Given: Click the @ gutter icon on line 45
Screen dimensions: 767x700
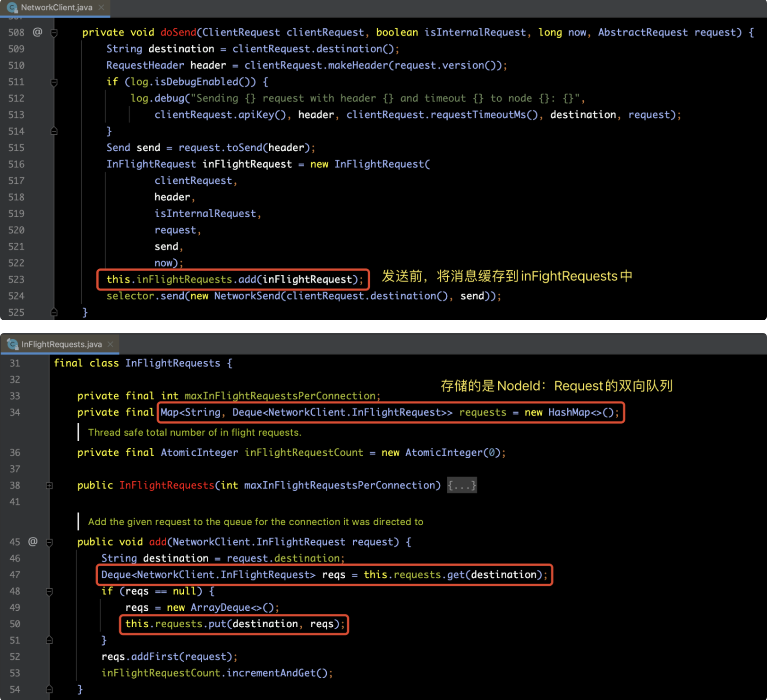Looking at the screenshot, I should click(33, 542).
